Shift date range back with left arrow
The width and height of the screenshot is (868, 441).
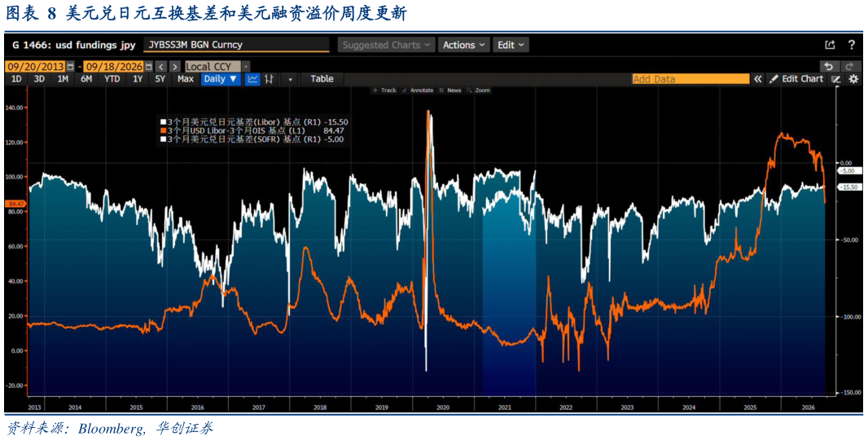coord(160,67)
